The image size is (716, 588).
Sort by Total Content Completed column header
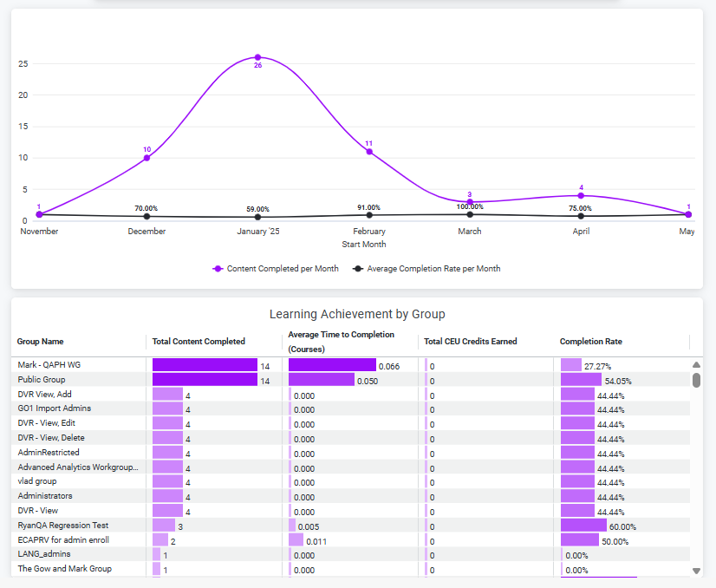pos(199,342)
